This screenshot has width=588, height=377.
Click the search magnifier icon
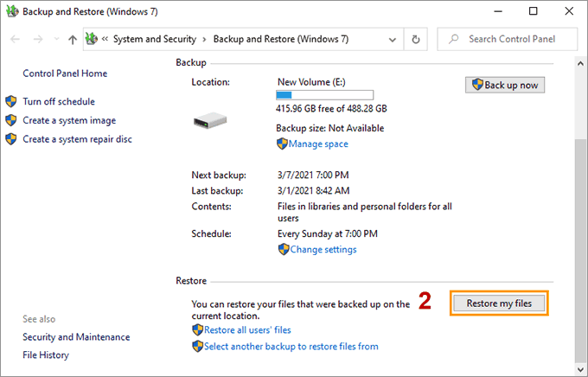click(452, 40)
